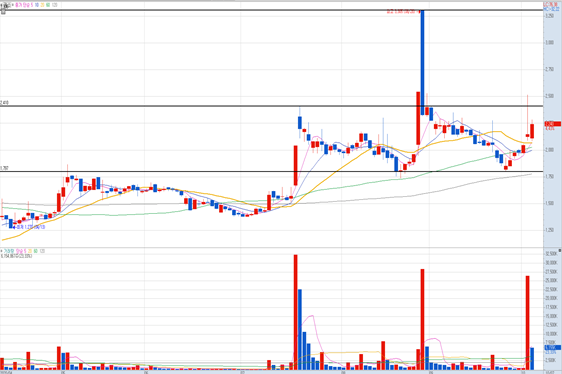Click the 1.500 label on the price axis
The height and width of the screenshot is (374, 562).
point(549,203)
